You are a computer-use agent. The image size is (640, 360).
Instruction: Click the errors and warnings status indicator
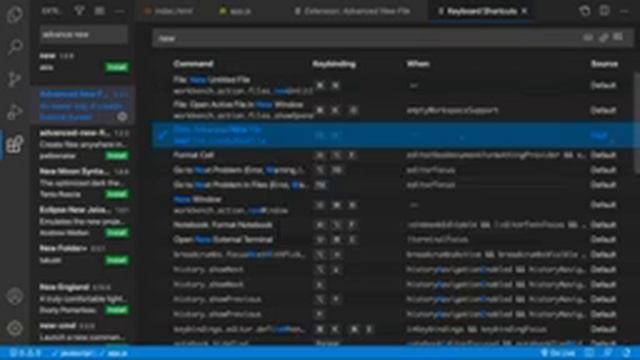pos(25,353)
